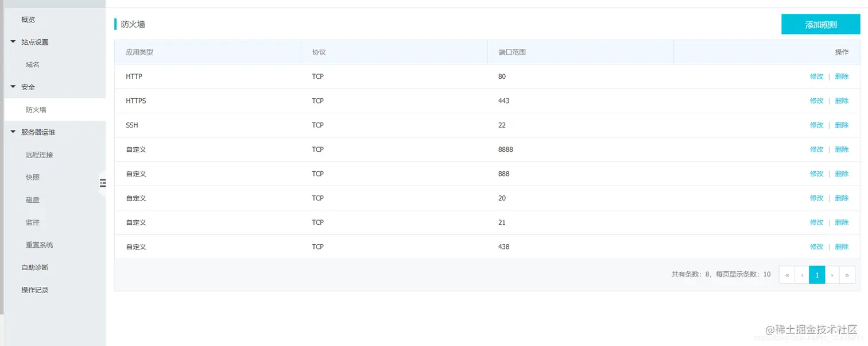Image resolution: width=868 pixels, height=346 pixels.
Task: Select 重置系统 in the sidebar
Action: (x=39, y=245)
